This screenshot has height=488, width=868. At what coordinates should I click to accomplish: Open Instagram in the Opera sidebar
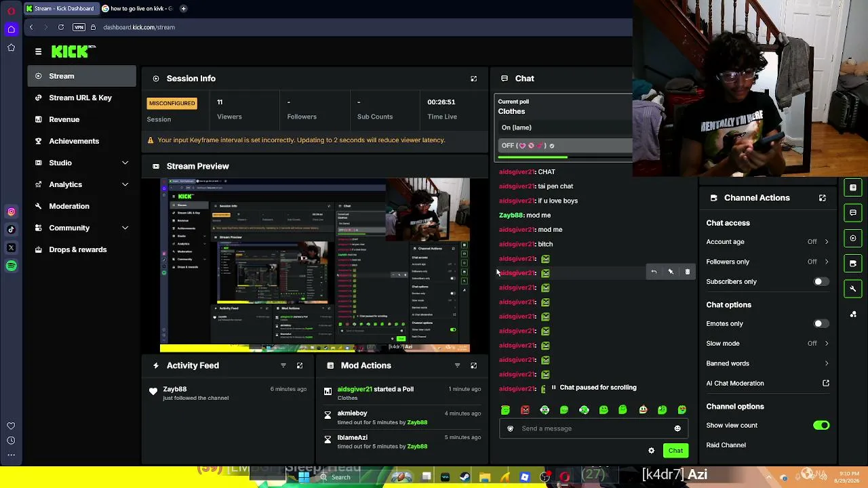pos(11,212)
